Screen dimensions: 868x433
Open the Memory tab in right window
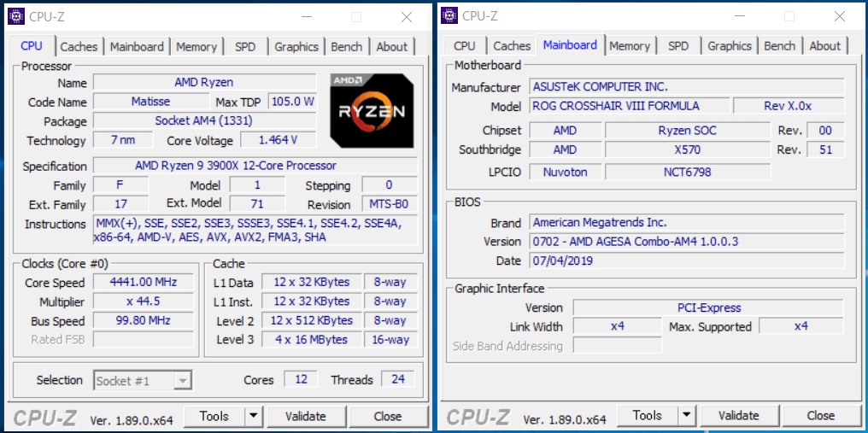point(630,46)
